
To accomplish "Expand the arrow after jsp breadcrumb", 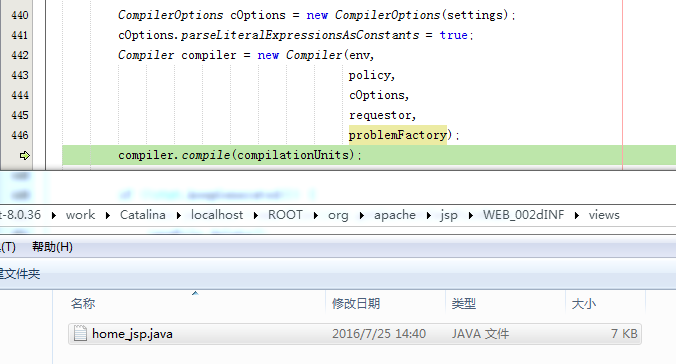I will 471,215.
